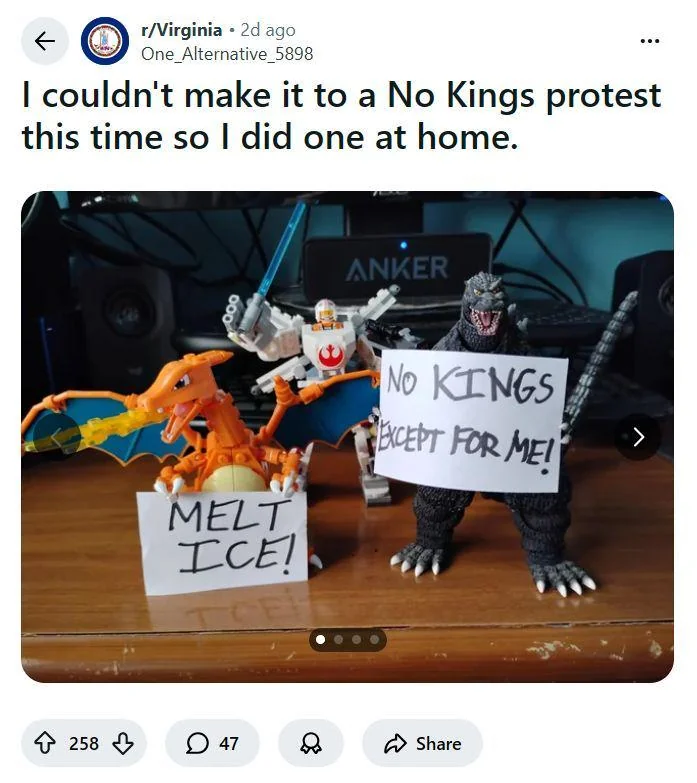Open the 47 comments
The height and width of the screenshot is (783, 697).
pyautogui.click(x=213, y=743)
